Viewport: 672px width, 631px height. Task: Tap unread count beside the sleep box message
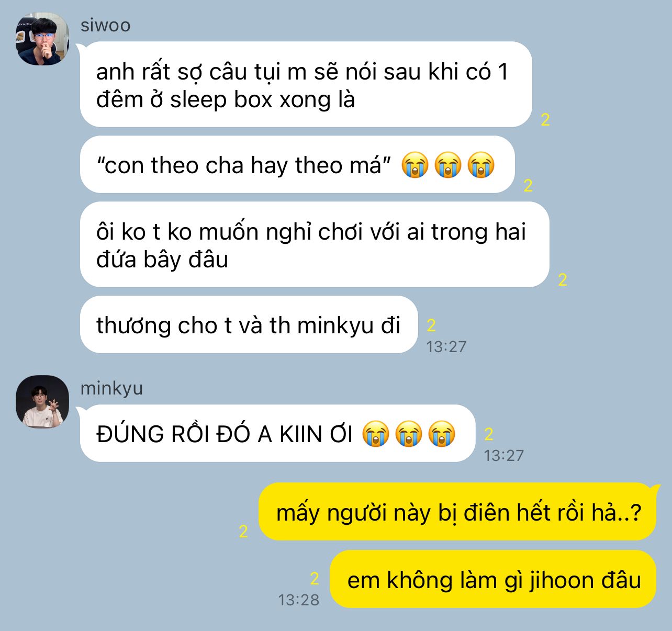pyautogui.click(x=545, y=120)
